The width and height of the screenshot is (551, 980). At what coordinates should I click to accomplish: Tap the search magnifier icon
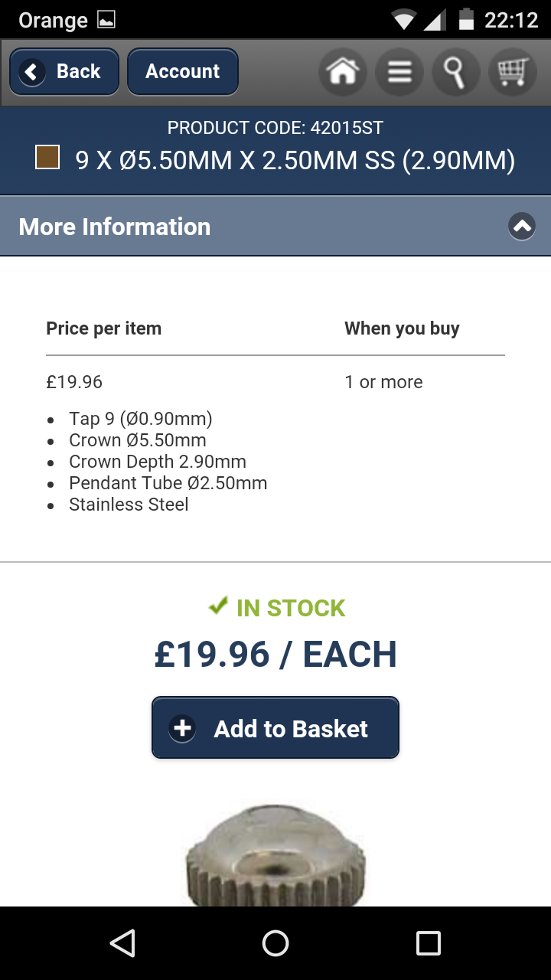click(455, 72)
